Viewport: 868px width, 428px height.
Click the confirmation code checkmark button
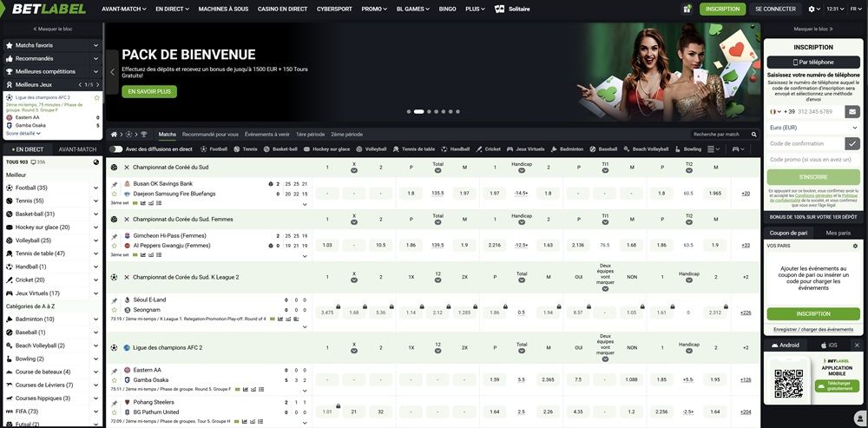tap(852, 143)
